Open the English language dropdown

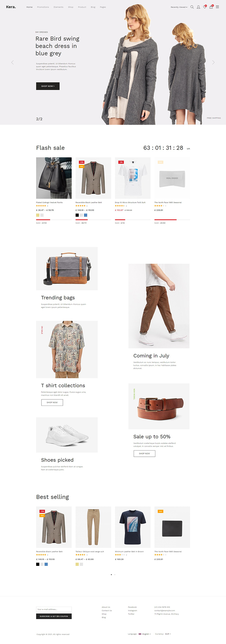(145, 634)
